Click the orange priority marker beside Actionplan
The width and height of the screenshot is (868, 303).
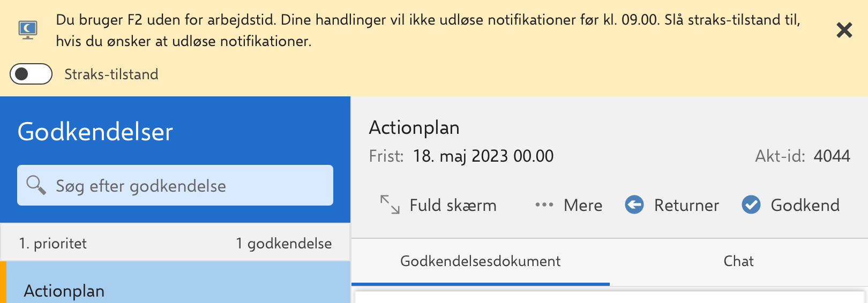tap(3, 283)
